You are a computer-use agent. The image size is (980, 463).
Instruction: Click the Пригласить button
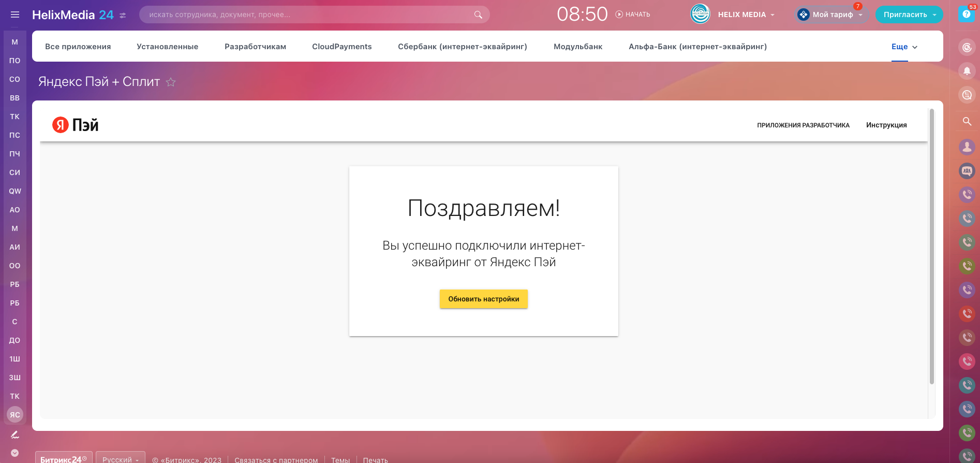pyautogui.click(x=905, y=15)
